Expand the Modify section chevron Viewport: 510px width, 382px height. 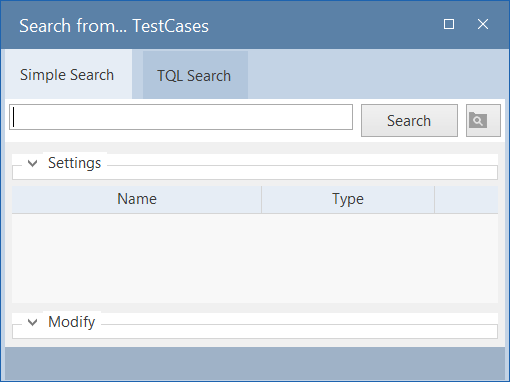(x=32, y=322)
